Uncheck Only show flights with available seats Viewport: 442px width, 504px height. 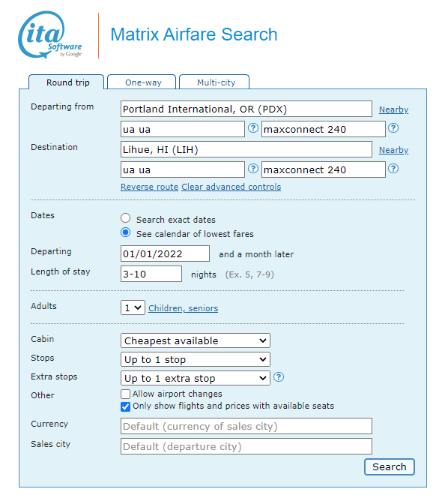click(126, 406)
